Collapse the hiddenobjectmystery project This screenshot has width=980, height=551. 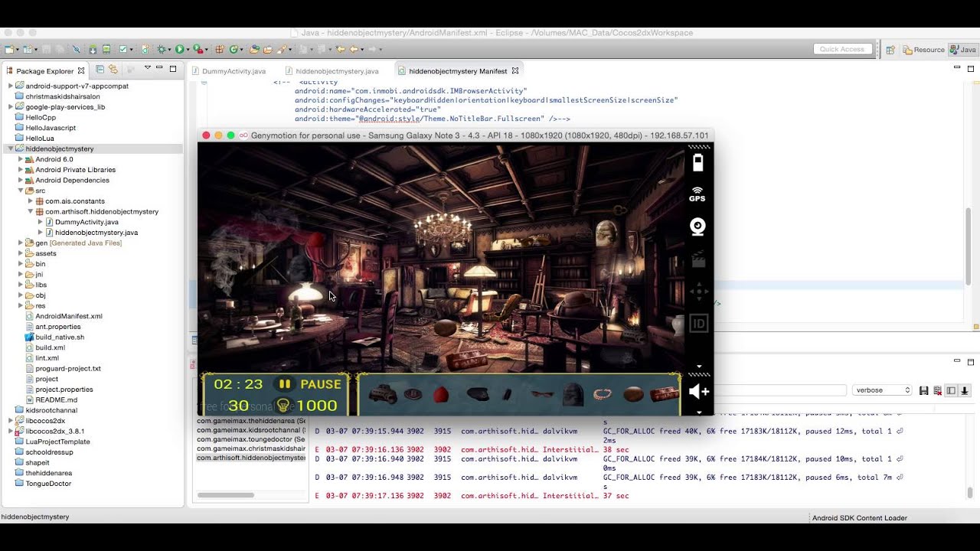[11, 148]
